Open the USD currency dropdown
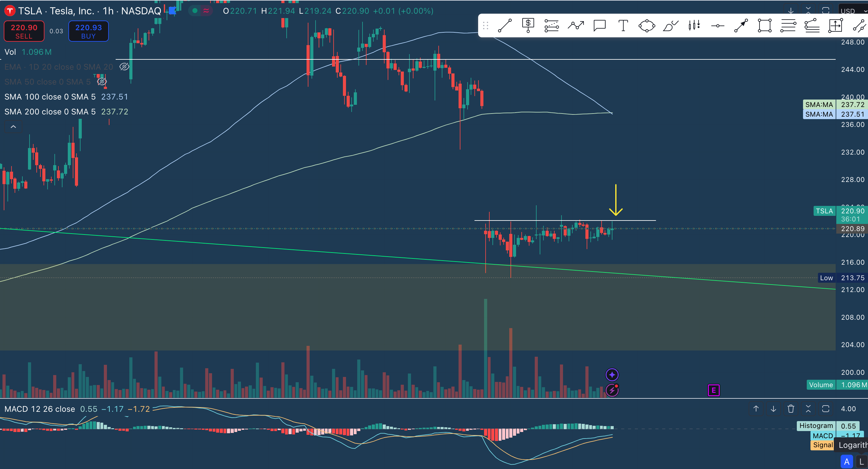 pos(853,11)
